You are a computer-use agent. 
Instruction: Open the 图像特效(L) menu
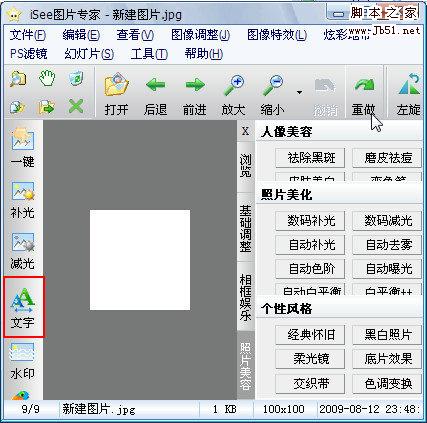277,35
